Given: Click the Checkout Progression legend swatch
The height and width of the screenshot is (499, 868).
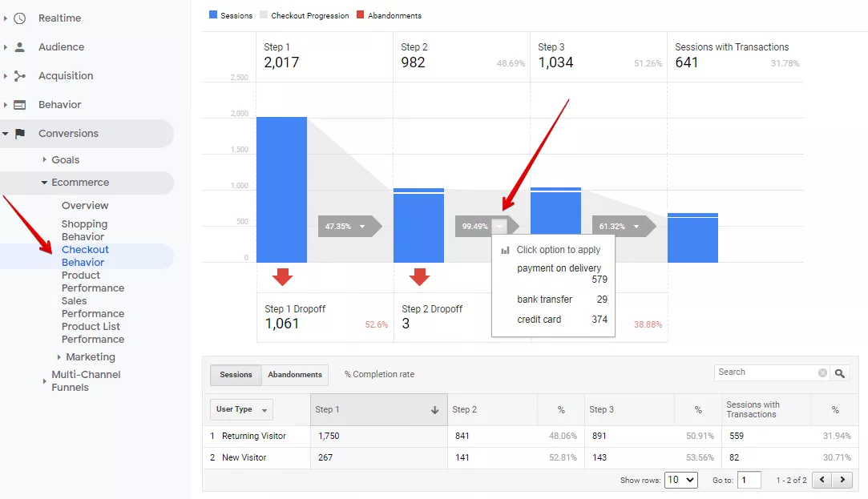Looking at the screenshot, I should (264, 15).
